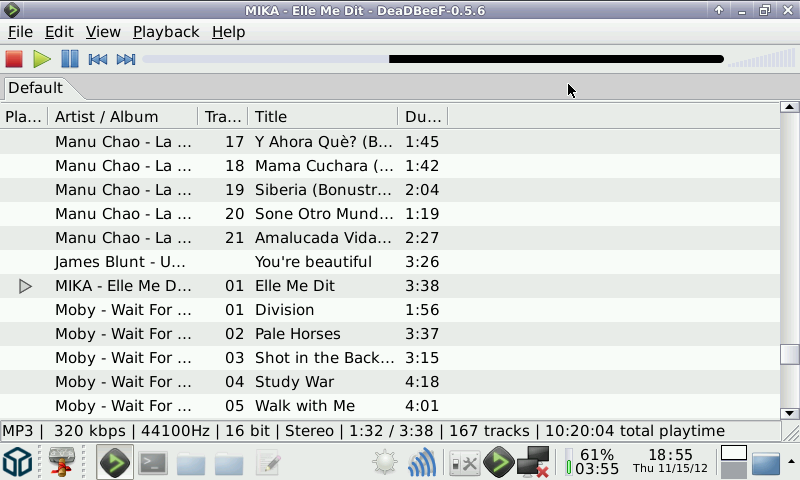Open the cube start menu icon

18,462
